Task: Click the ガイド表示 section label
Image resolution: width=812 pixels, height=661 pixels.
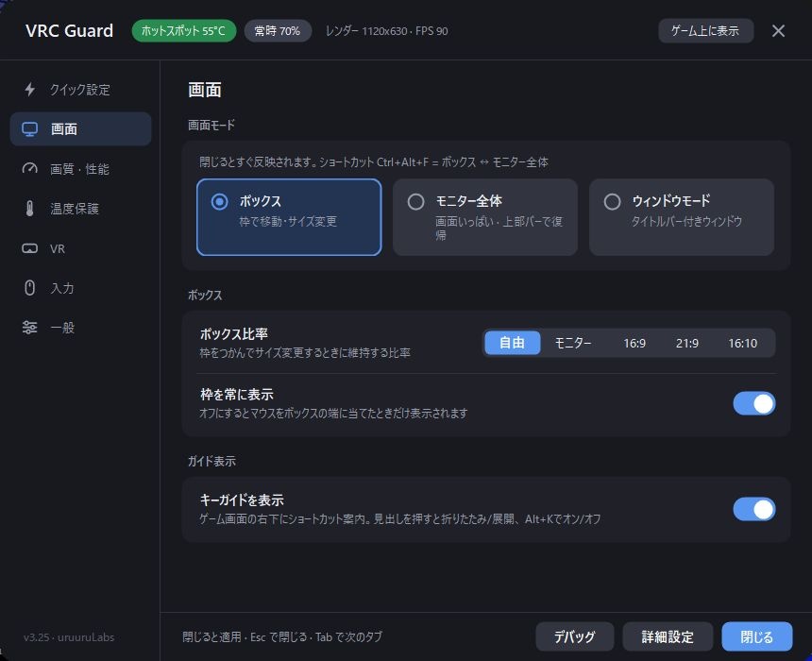Action: (211, 461)
